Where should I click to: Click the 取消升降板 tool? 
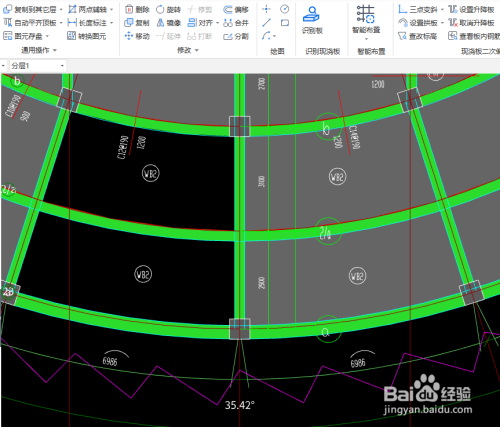[471, 23]
